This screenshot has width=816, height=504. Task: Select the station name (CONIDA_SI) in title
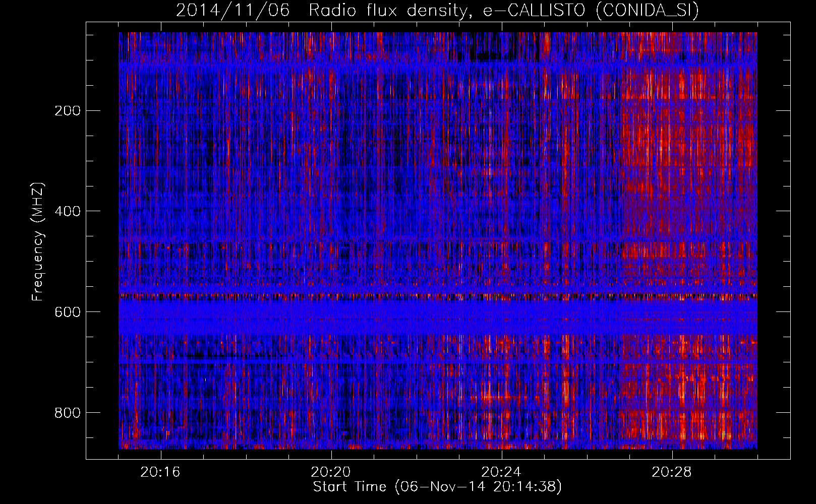[648, 11]
